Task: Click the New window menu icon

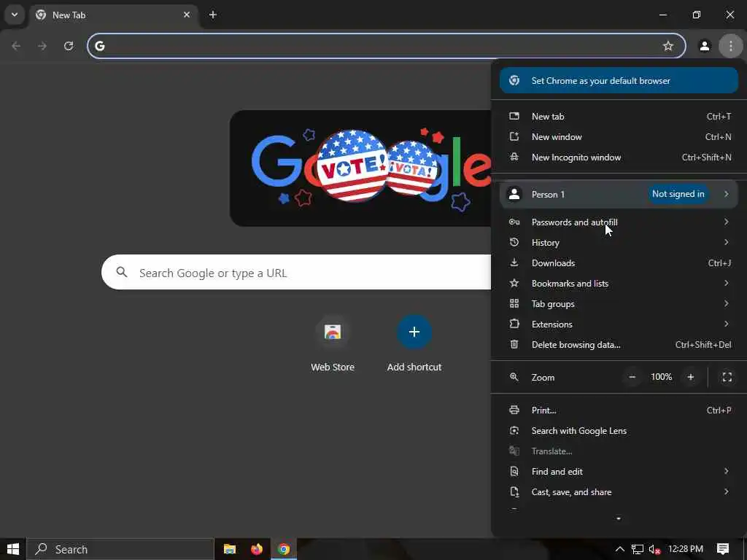Action: (514, 136)
